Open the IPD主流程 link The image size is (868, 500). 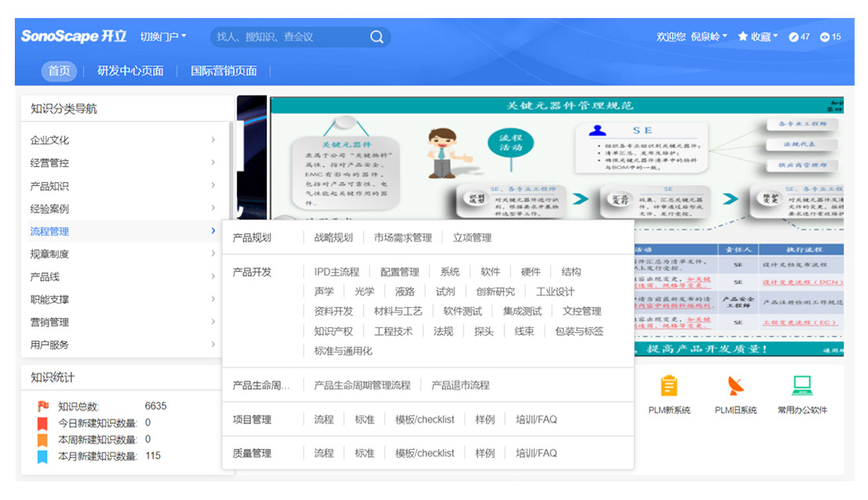point(336,272)
